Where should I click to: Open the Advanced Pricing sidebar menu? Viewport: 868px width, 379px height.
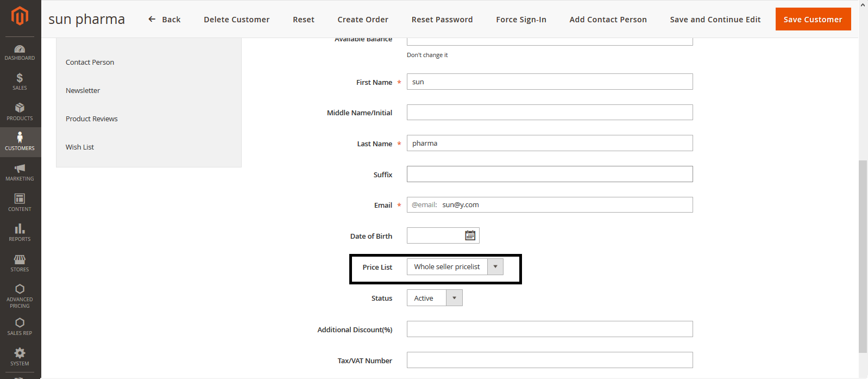pyautogui.click(x=20, y=296)
